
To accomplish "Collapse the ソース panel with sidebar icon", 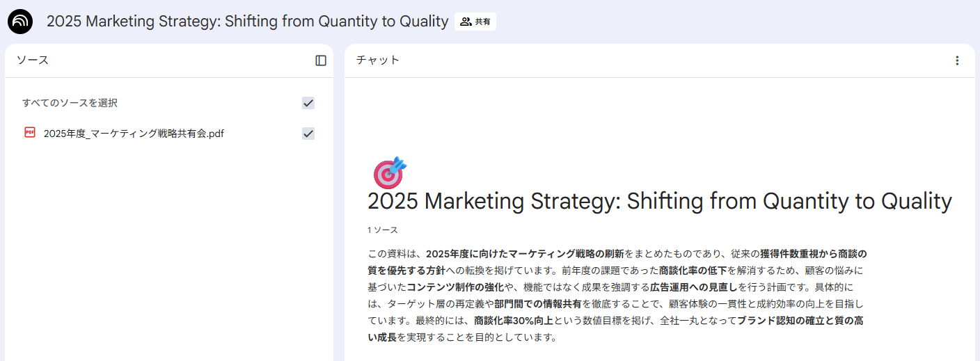I will click(321, 61).
